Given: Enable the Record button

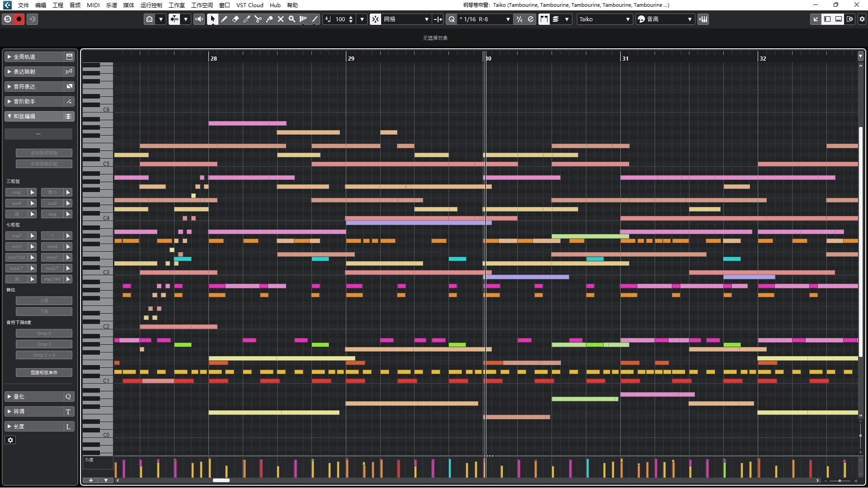Looking at the screenshot, I should [x=19, y=19].
